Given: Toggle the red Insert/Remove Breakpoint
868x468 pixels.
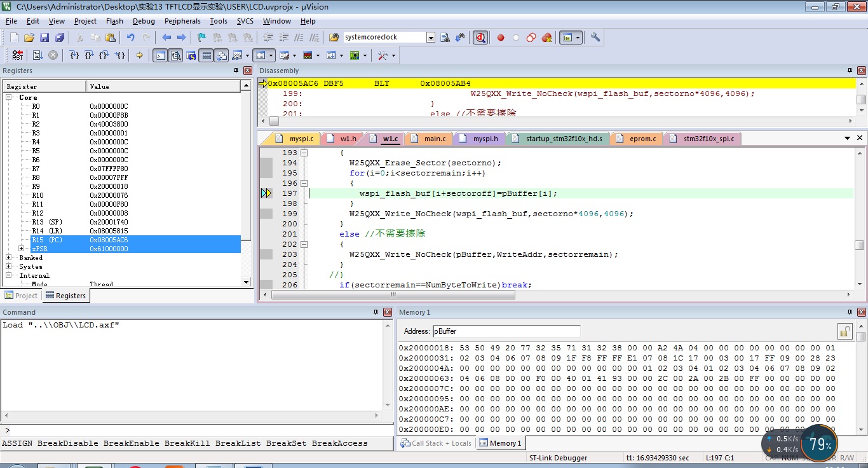Looking at the screenshot, I should [501, 38].
